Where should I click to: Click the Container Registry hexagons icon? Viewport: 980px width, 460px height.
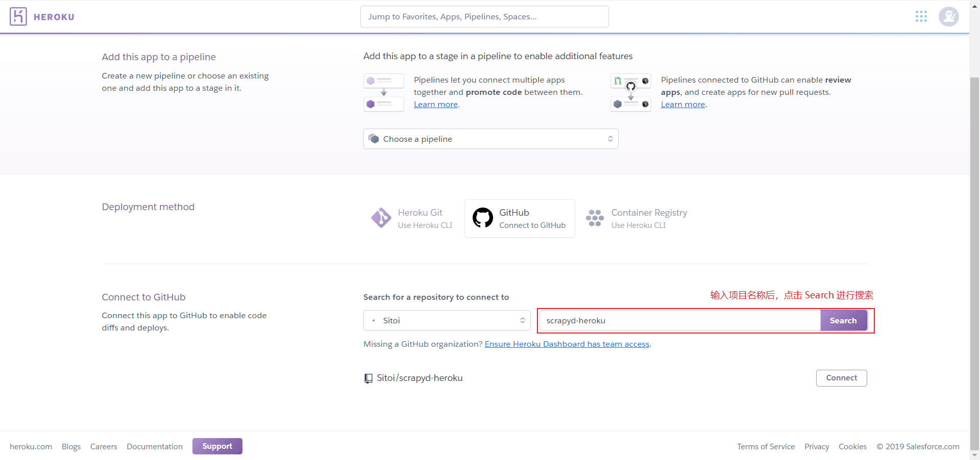coord(595,218)
